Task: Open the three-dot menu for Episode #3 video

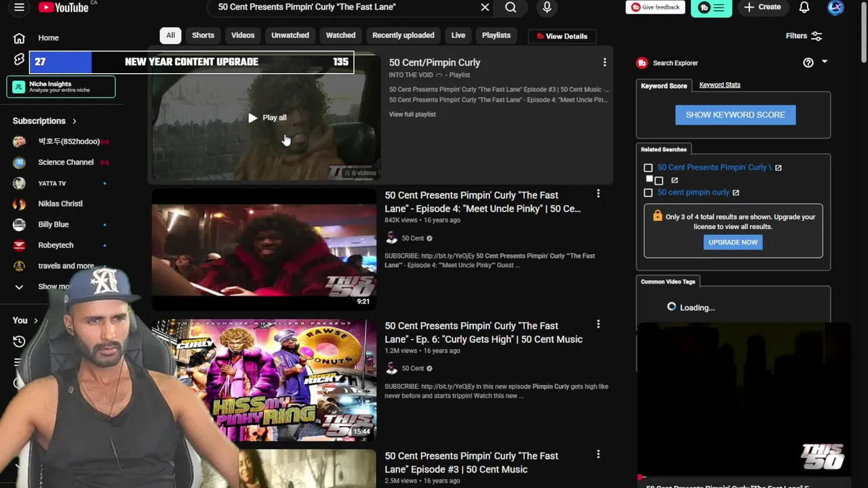Action: 598,455
